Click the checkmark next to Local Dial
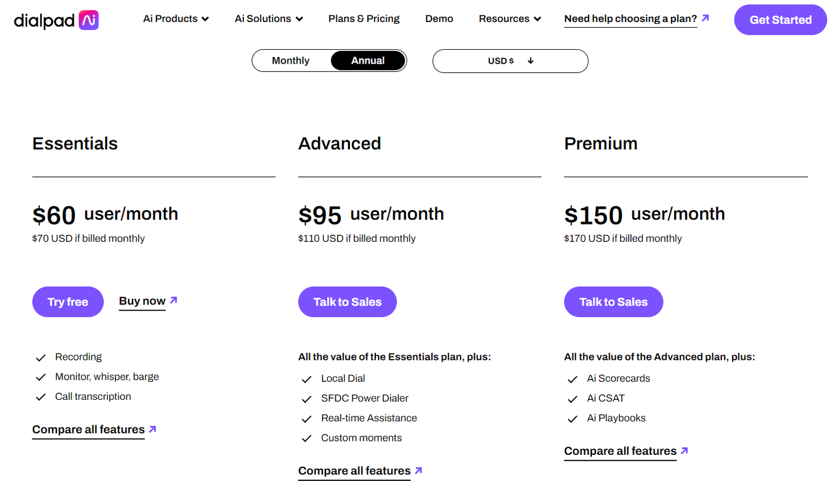Screen dimensions: 834x504 pyautogui.click(x=306, y=379)
